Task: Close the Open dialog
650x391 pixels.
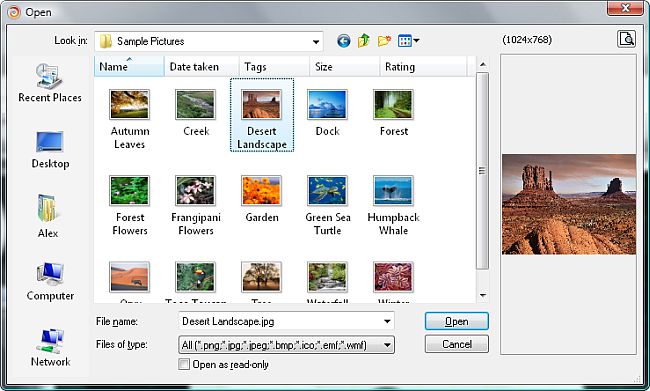Action: [x=625, y=7]
